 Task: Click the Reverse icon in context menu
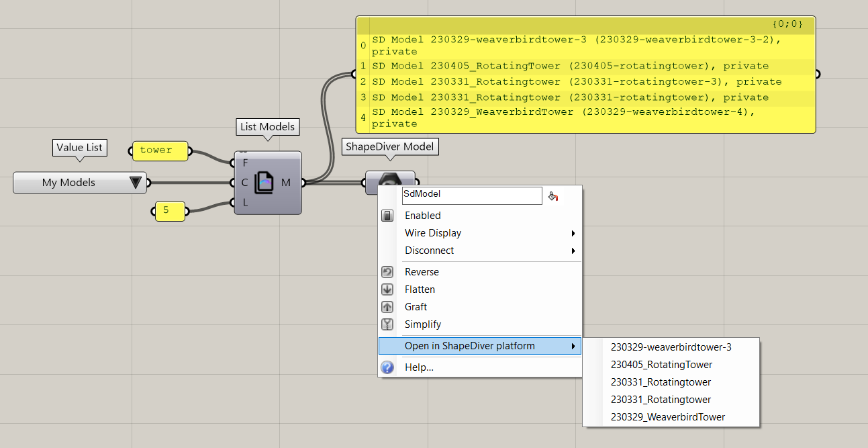point(387,272)
